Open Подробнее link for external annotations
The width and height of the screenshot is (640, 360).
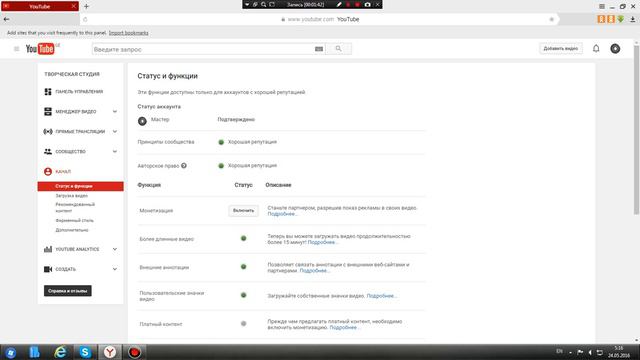[x=314, y=271]
